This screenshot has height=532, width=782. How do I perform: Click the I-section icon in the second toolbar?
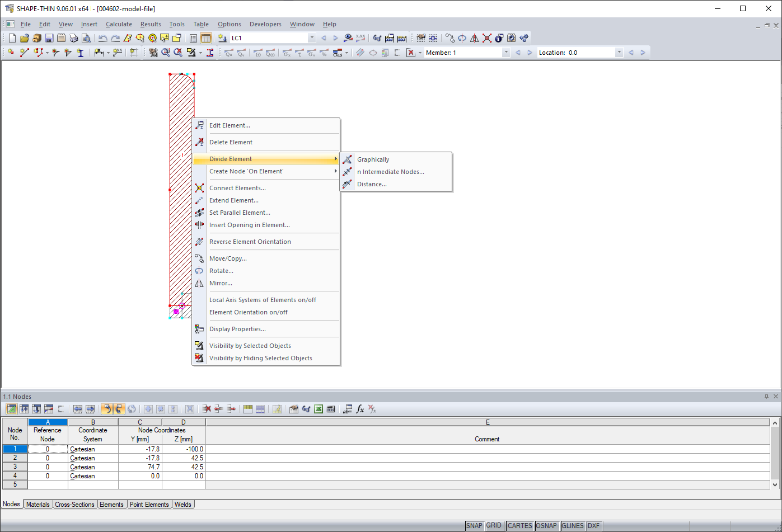(80, 53)
